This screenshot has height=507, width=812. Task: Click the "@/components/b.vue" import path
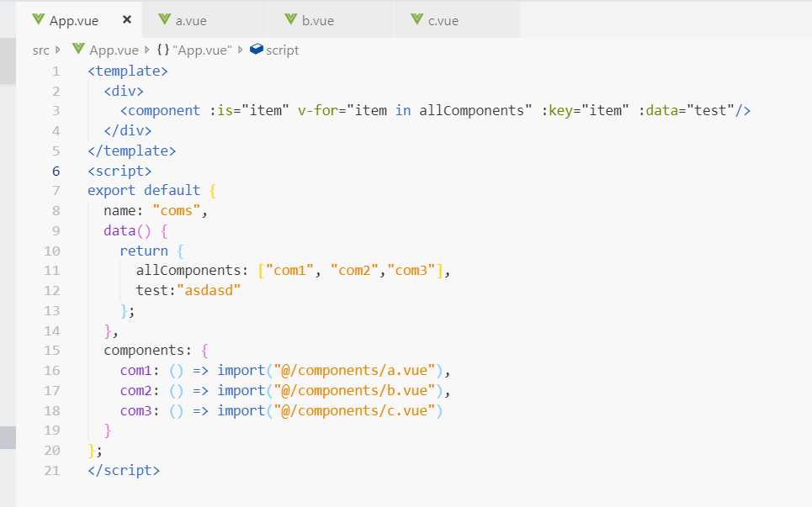(x=354, y=391)
